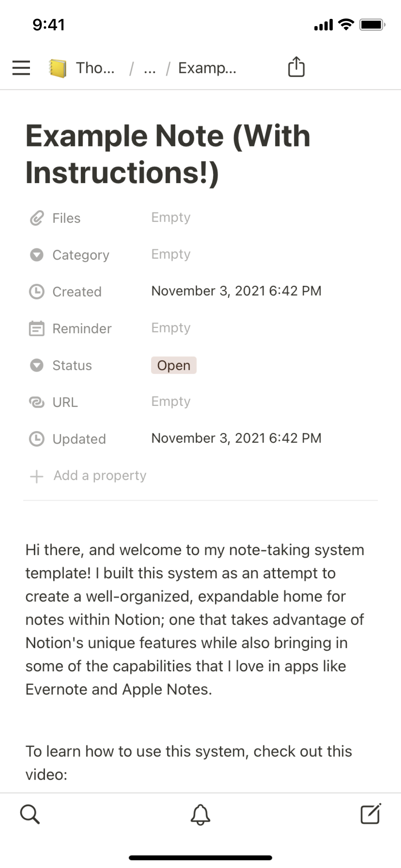Open the hamburger sidebar menu

pos(21,68)
